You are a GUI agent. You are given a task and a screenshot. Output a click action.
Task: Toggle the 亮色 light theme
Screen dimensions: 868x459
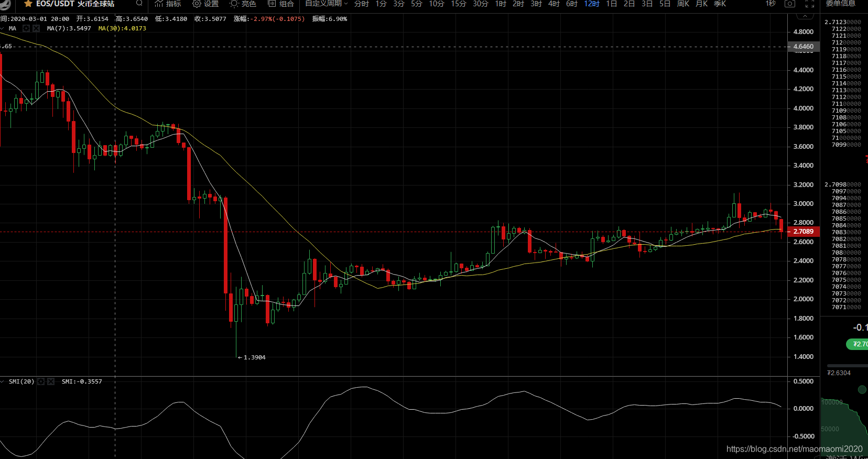click(x=243, y=4)
